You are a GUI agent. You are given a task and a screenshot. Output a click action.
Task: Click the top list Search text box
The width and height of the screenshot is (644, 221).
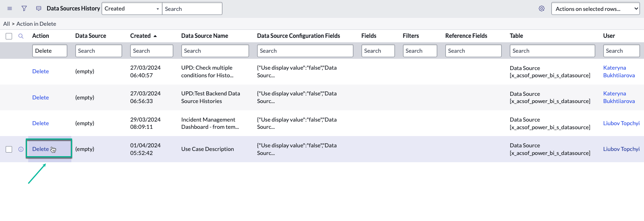192,9
